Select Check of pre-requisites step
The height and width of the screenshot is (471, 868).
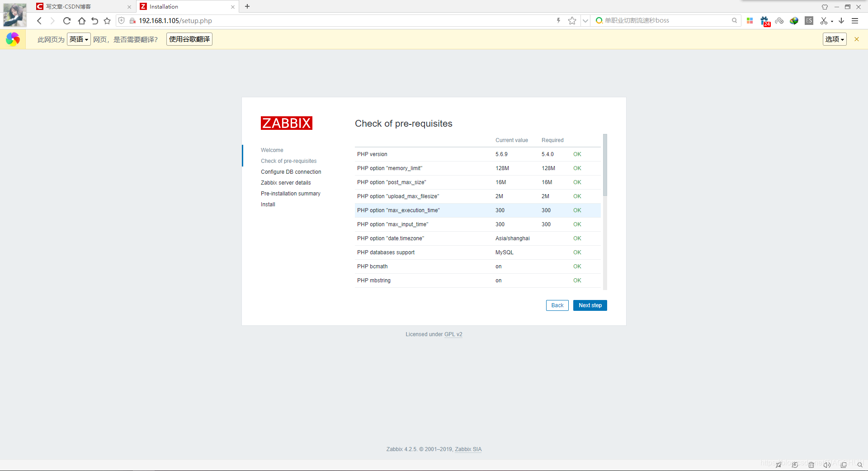[289, 161]
